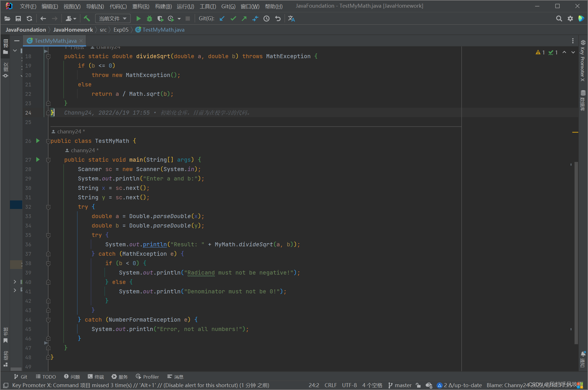Update project with blue Git arrow

[x=222, y=19]
